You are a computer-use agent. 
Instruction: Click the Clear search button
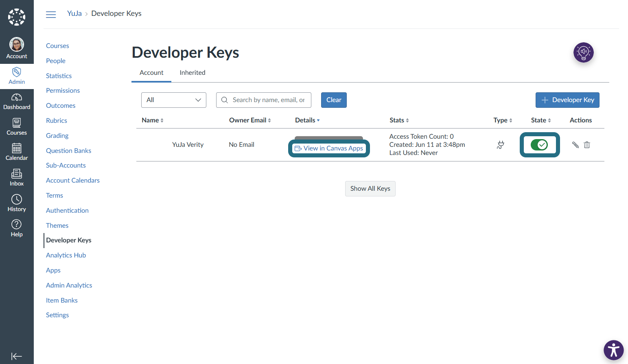[334, 100]
